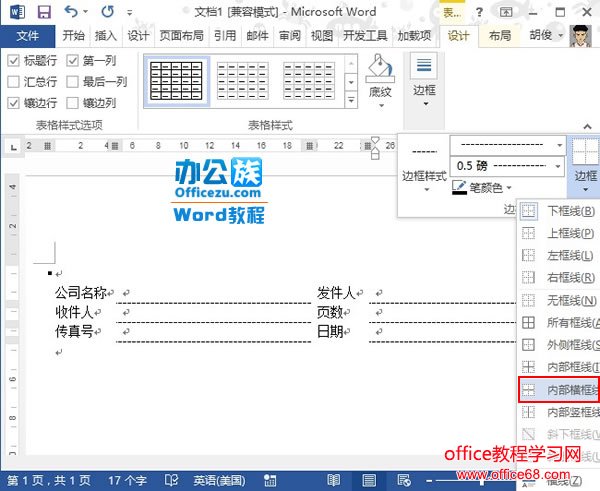Screen dimensions: 600x491
Task: Enable the 最后一列 last column checkbox
Action: click(72, 82)
